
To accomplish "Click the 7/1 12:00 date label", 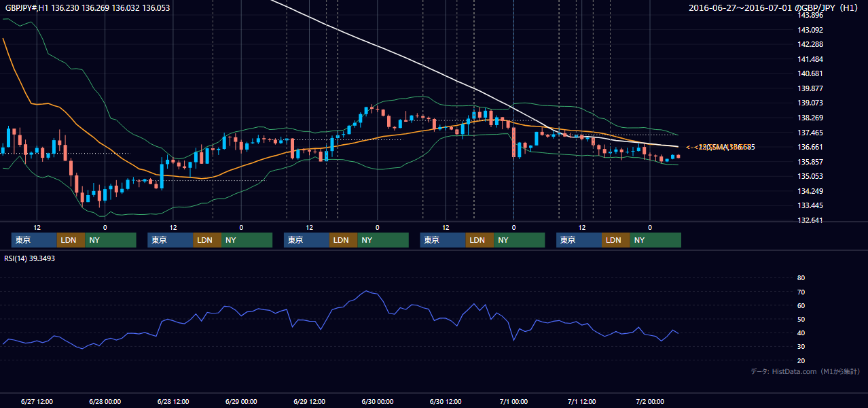I will [582, 401].
